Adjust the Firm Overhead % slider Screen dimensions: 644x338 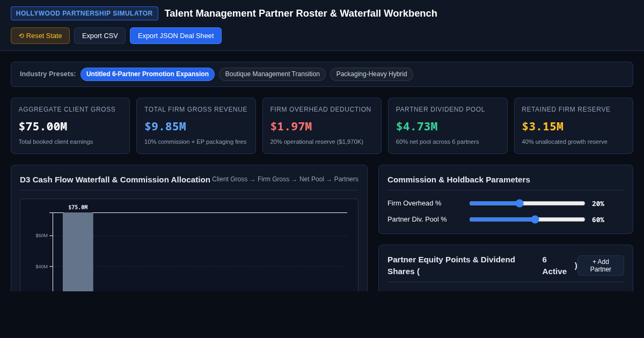pyautogui.click(x=527, y=203)
